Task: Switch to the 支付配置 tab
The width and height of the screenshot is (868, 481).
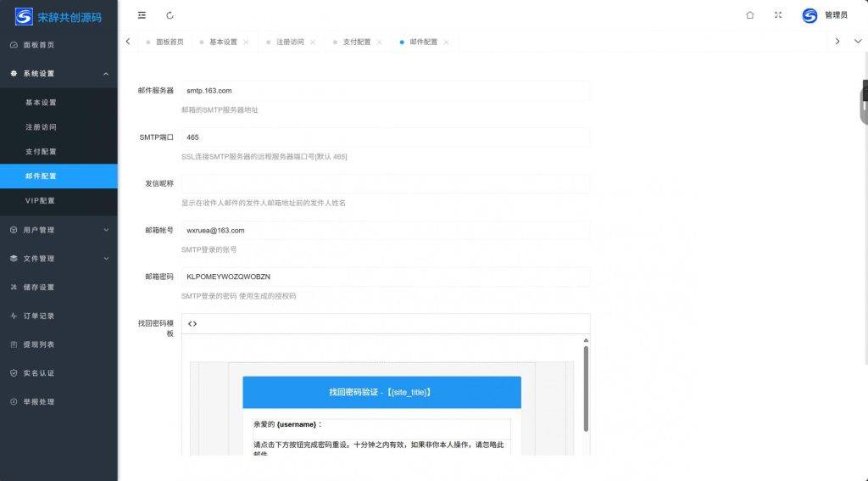Action: pos(357,42)
